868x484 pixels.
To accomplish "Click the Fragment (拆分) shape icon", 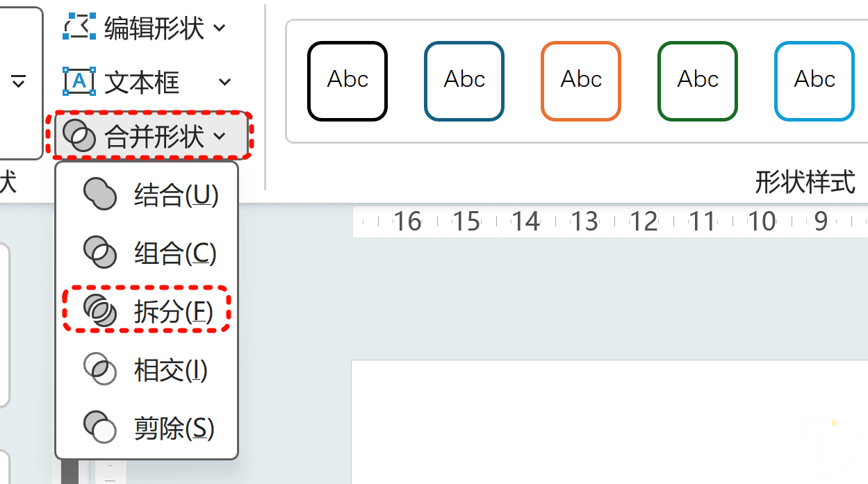I will tap(99, 310).
